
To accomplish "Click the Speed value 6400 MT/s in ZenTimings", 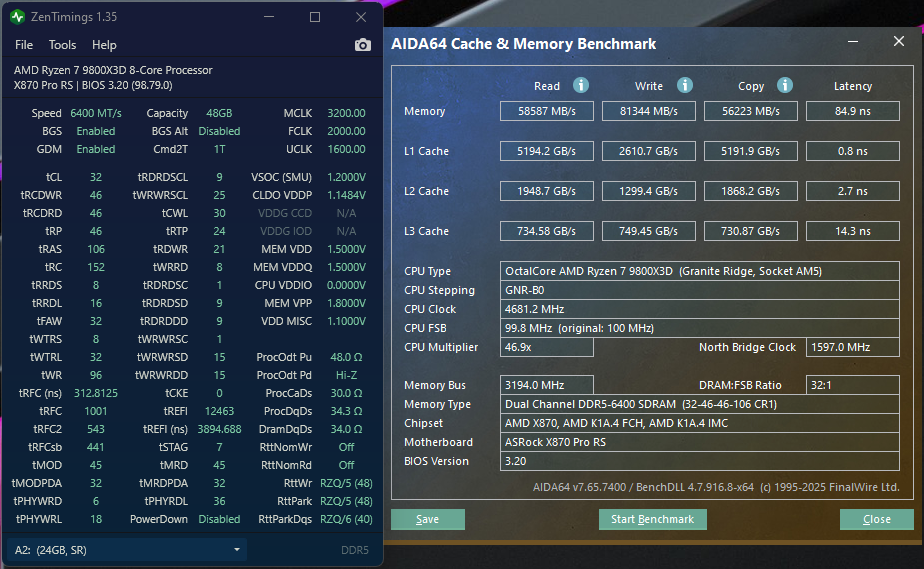I will [x=95, y=113].
